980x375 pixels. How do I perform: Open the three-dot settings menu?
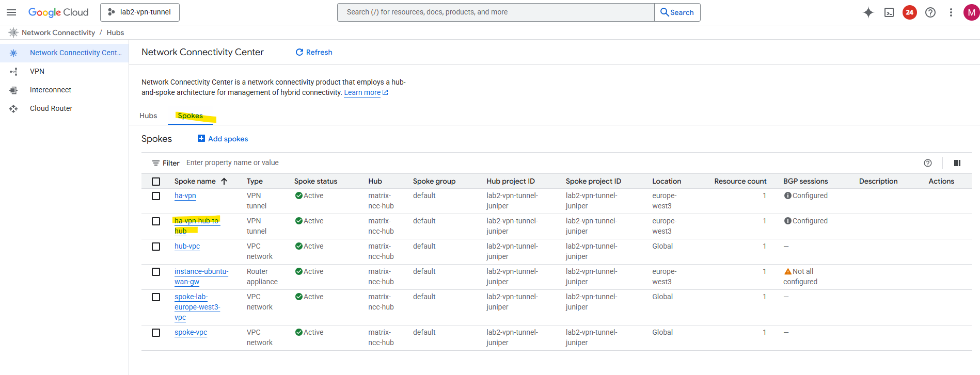click(951, 12)
